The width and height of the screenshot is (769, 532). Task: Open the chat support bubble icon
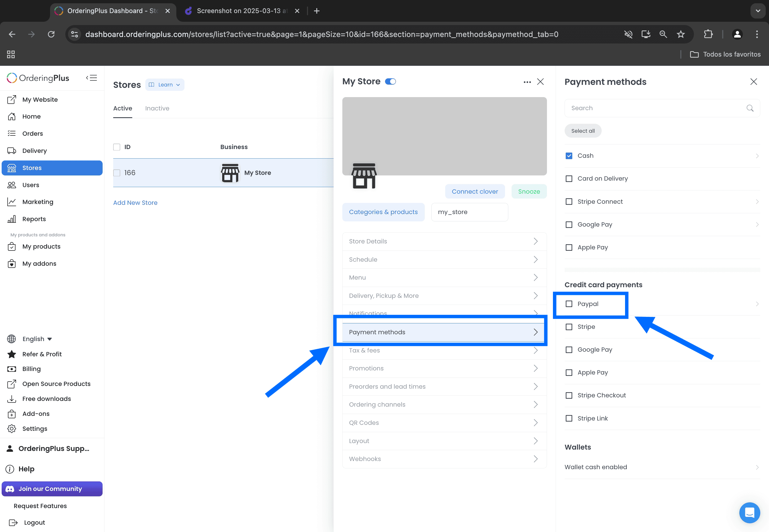[749, 512]
